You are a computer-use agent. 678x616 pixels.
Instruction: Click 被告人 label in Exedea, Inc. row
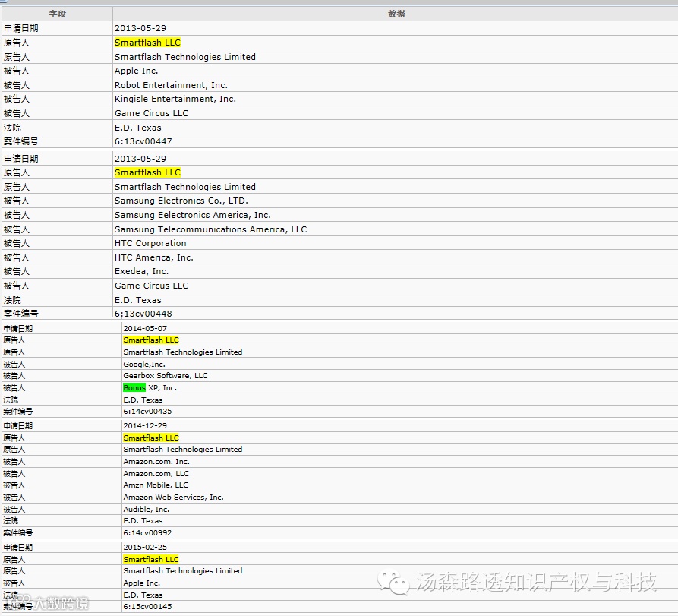coord(17,271)
